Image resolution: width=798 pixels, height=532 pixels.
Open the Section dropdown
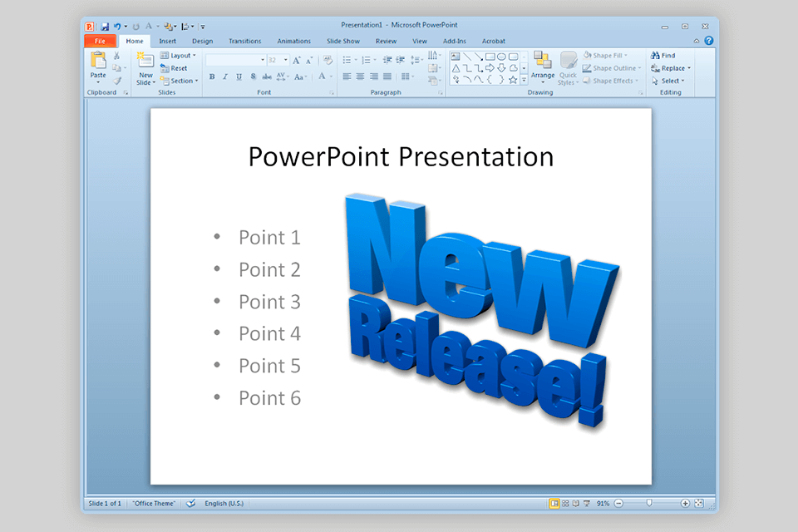[180, 81]
